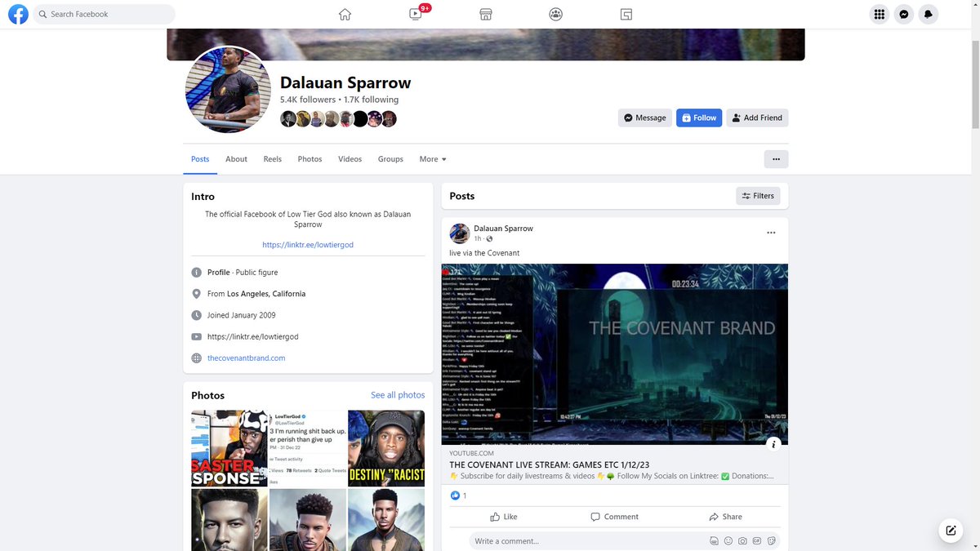The width and height of the screenshot is (980, 551).
Task: Click the Dalauan Sparrow post author name
Action: pos(503,229)
